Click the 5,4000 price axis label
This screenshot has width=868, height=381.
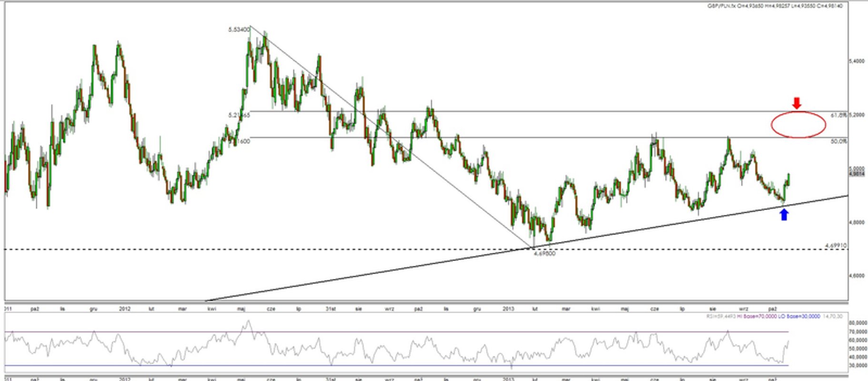pos(857,61)
